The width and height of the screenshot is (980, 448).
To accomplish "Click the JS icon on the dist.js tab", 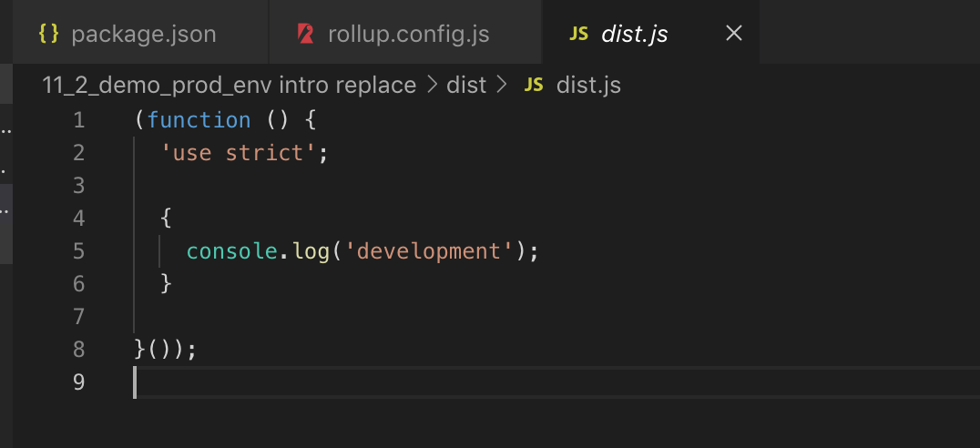I will pos(578,35).
